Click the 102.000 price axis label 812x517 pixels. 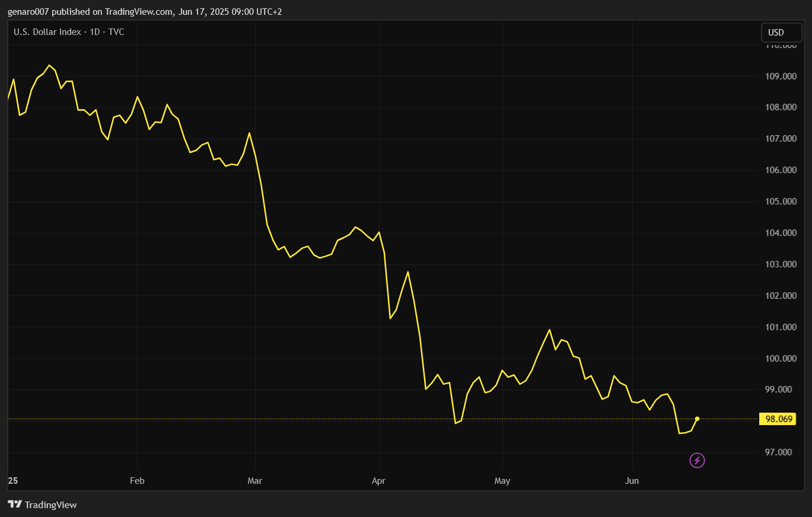click(781, 296)
